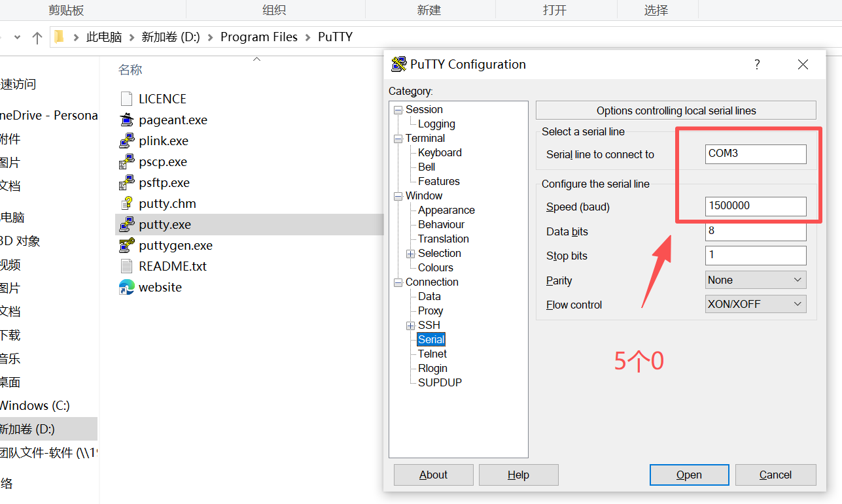Click the Open button in PuTTY
The height and width of the screenshot is (504, 842).
tap(690, 475)
